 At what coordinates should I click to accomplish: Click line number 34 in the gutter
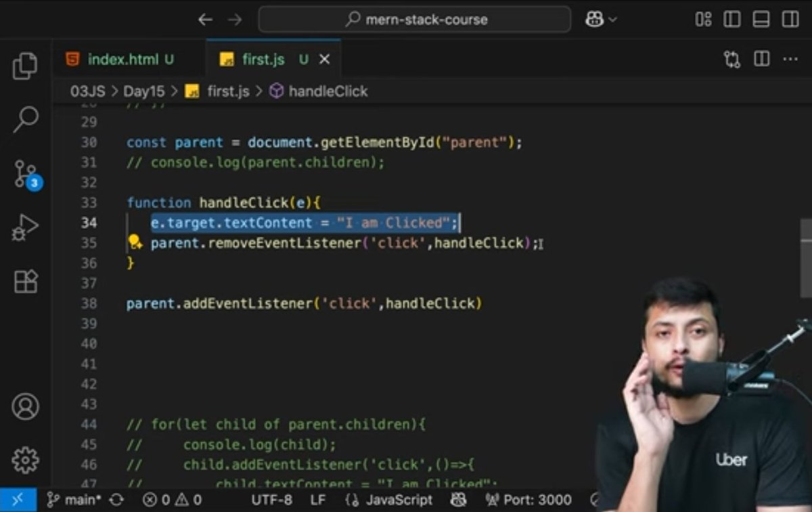[x=89, y=223]
